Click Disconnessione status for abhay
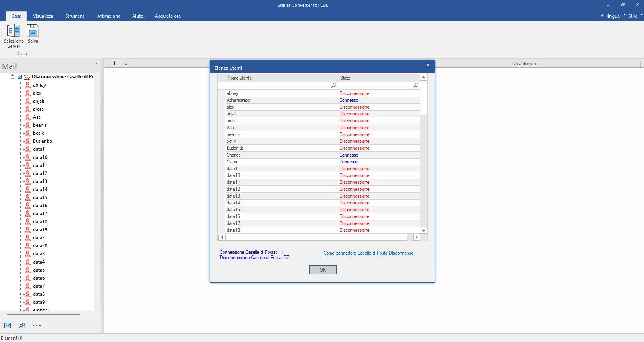Image resolution: width=644 pixels, height=342 pixels. (x=354, y=93)
